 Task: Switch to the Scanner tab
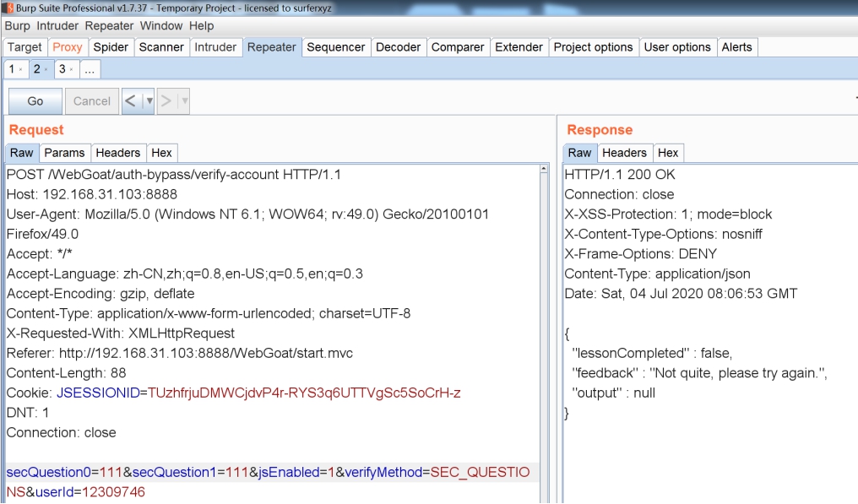click(x=161, y=47)
